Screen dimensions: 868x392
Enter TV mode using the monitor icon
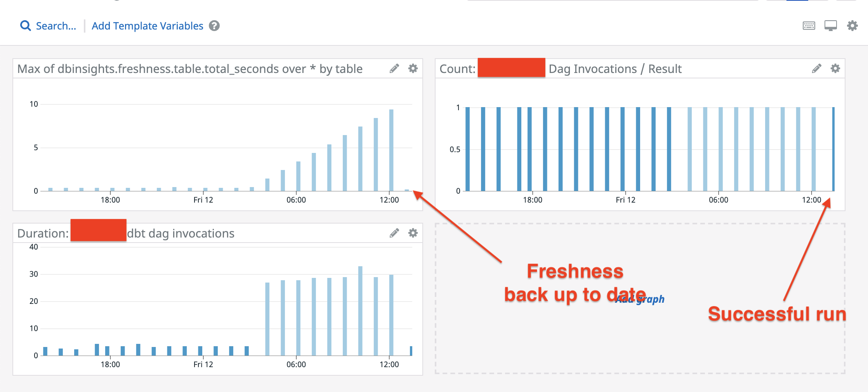point(830,26)
